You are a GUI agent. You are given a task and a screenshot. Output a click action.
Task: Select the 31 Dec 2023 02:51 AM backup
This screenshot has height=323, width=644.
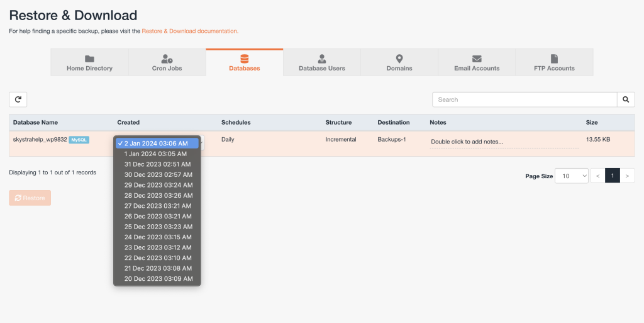pyautogui.click(x=158, y=164)
